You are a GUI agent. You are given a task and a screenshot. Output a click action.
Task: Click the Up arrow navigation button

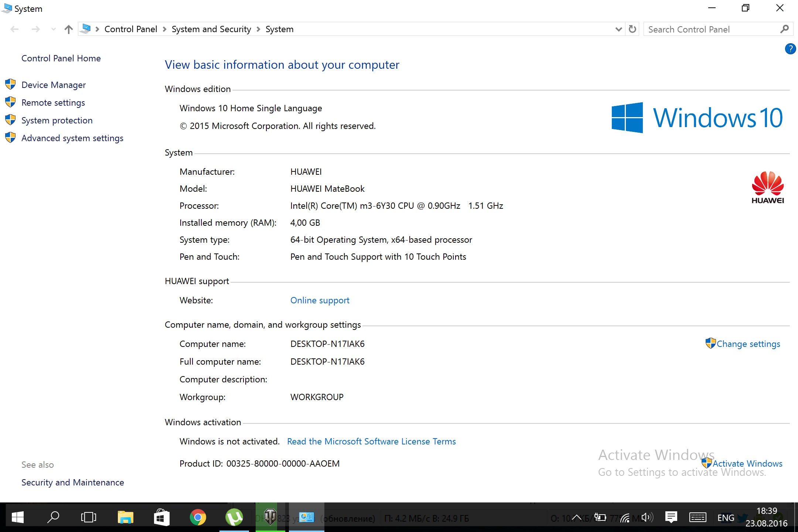68,29
